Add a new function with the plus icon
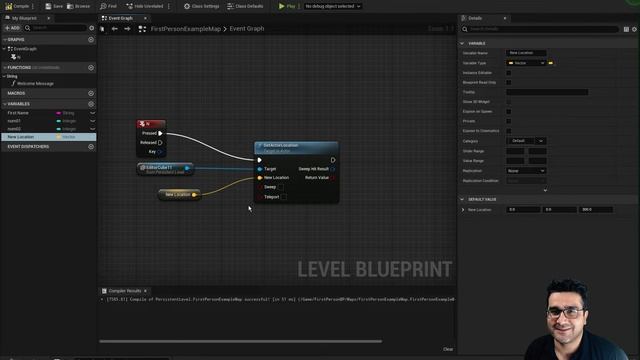The image size is (640, 360). (x=91, y=68)
